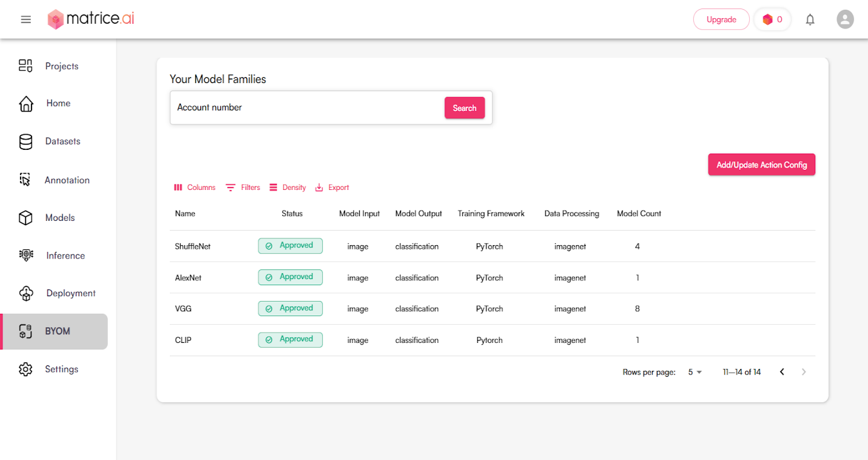Click the Annotation cursor icon
The height and width of the screenshot is (460, 868).
(x=25, y=180)
